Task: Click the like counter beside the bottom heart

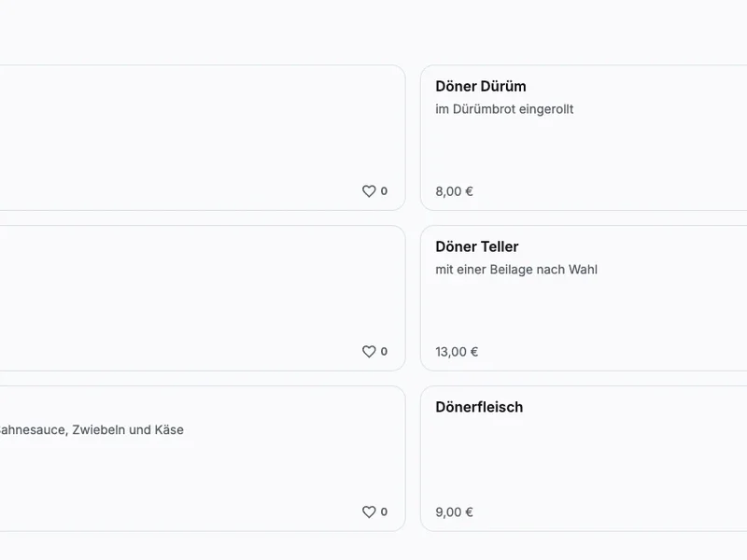Action: [x=383, y=511]
